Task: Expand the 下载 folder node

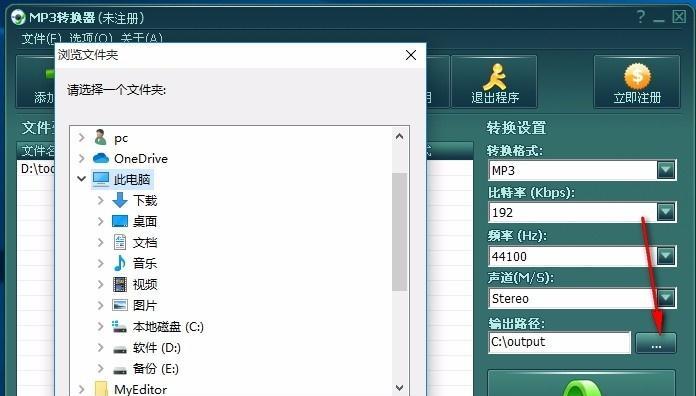Action: point(101,200)
